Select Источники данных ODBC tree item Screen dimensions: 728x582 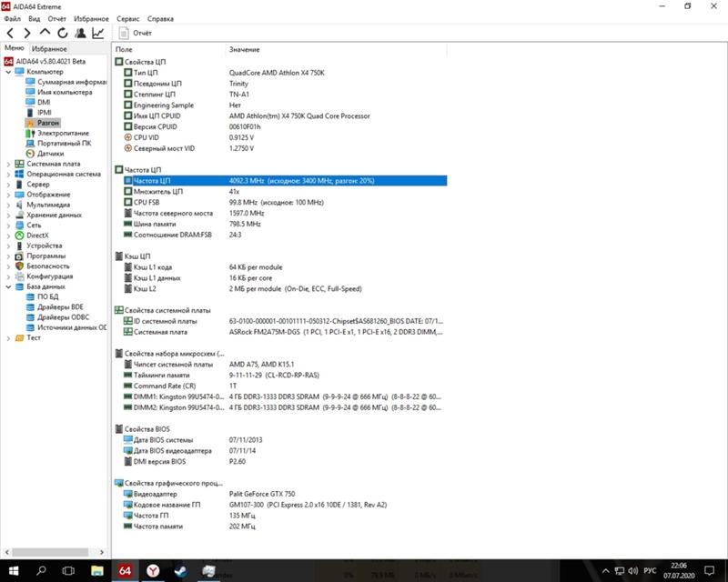coord(66,327)
